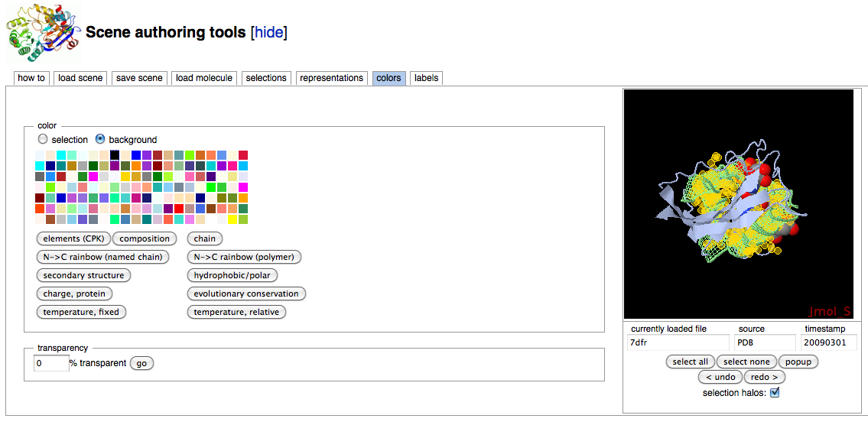Click the transparency 'go' button
868x425 pixels.
tap(141, 363)
